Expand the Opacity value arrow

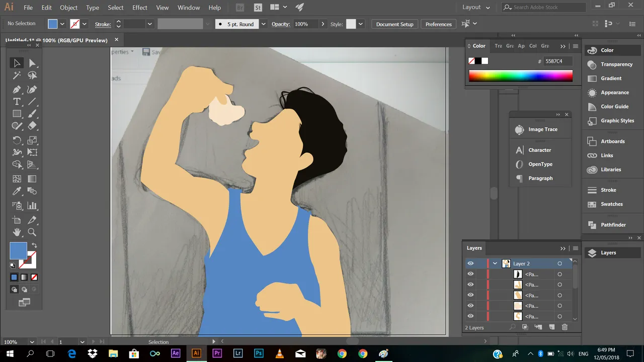click(323, 24)
